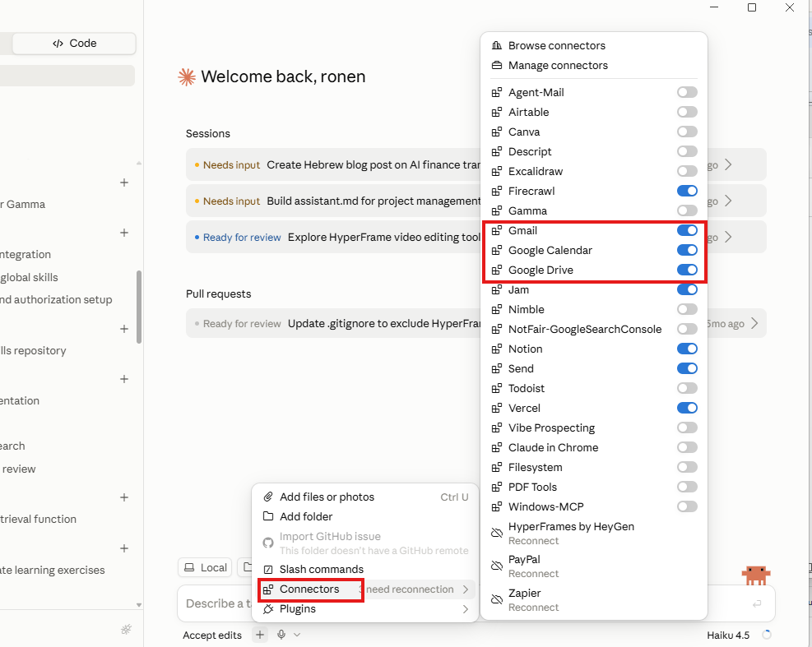812x647 pixels.
Task: Open the Plugins submenu
Action: pyautogui.click(x=365, y=608)
